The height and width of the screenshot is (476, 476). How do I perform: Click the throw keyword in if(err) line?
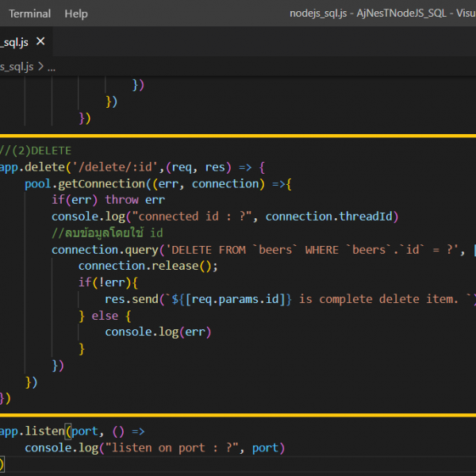(x=121, y=200)
